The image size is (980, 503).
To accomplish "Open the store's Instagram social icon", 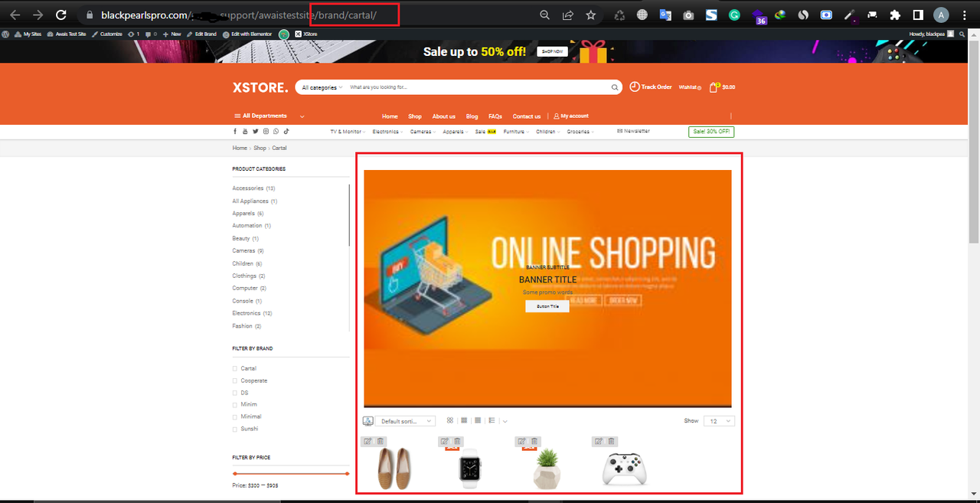I will (266, 132).
